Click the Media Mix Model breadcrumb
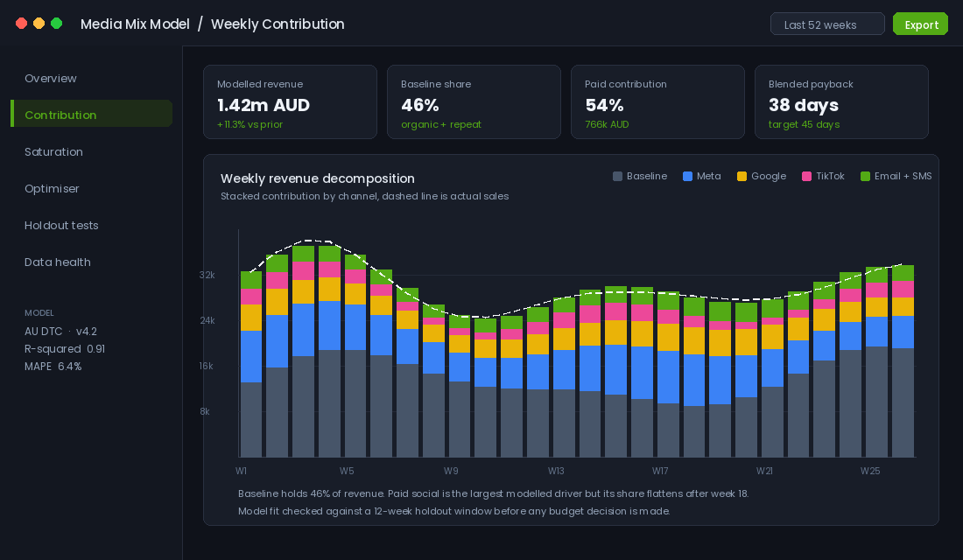 coord(135,24)
